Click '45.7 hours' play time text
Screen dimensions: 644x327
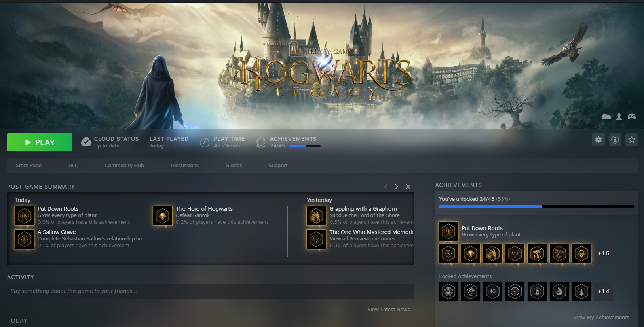pos(227,146)
